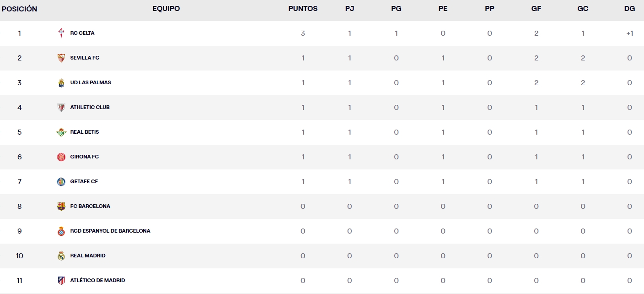Click the Getafe CF crest

point(61,182)
